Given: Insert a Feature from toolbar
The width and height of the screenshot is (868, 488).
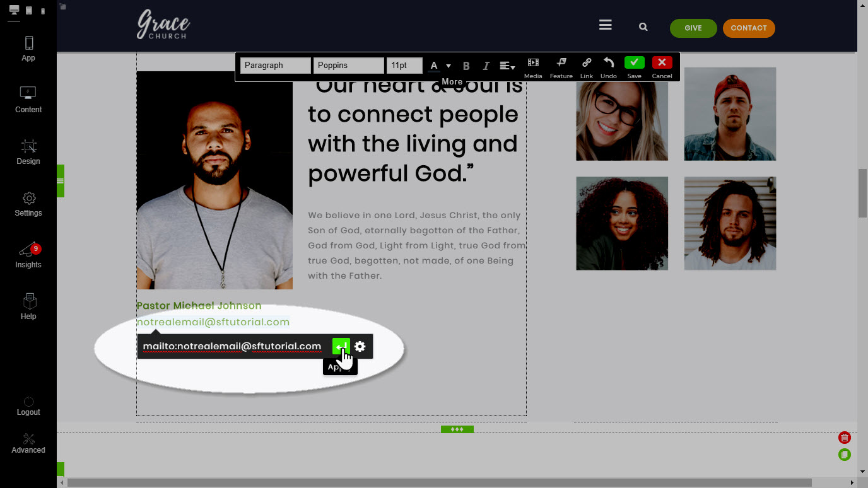Looking at the screenshot, I should tap(561, 67).
